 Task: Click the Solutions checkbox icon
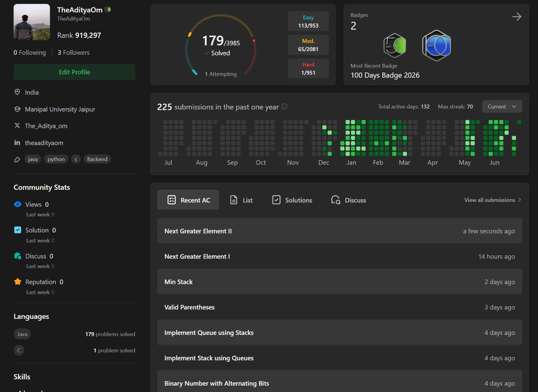coord(276,200)
